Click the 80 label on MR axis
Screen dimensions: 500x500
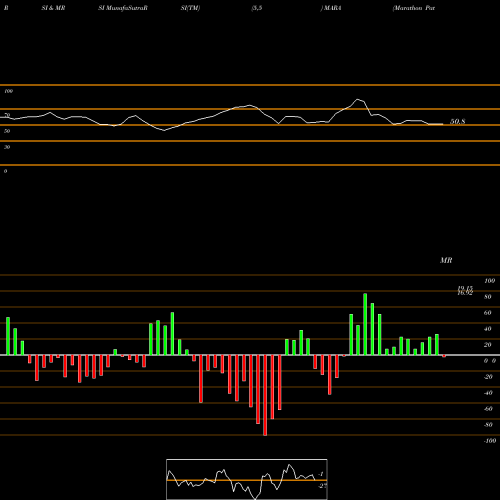488,297
